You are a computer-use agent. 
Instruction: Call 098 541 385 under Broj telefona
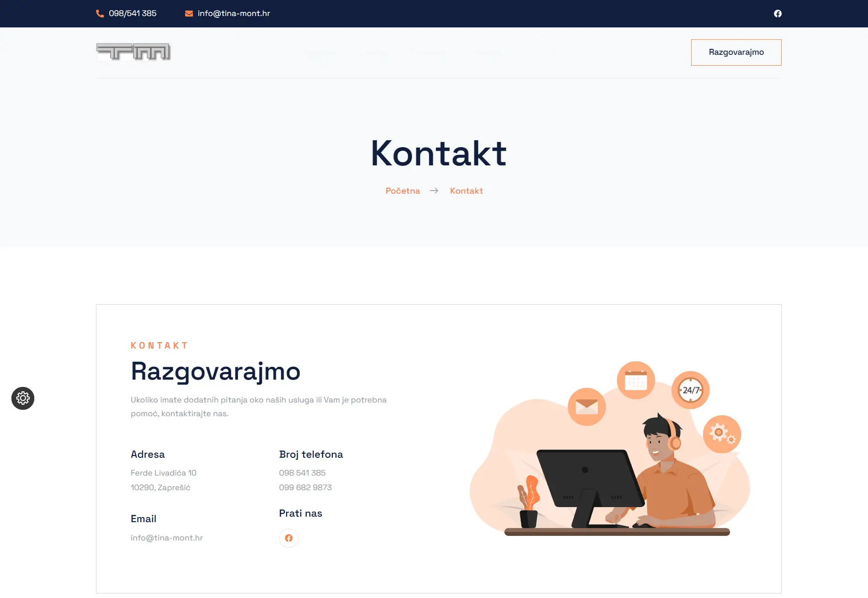tap(302, 473)
